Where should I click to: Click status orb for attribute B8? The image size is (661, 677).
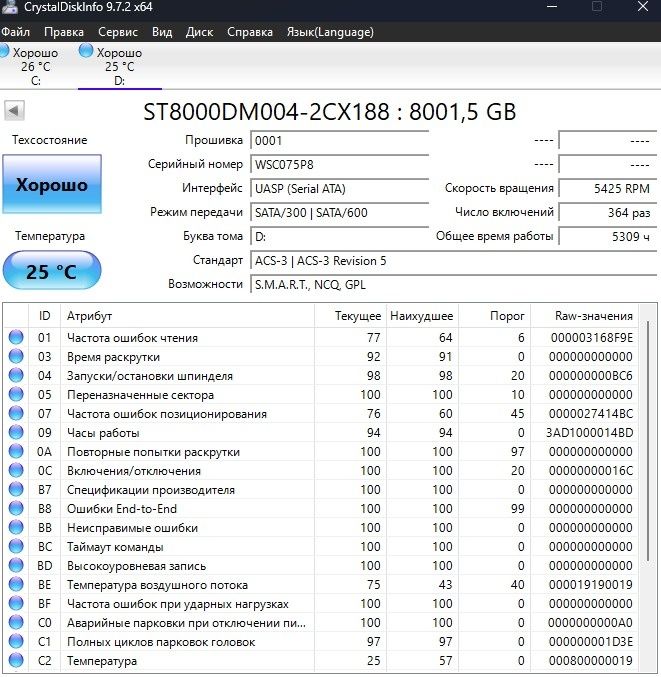tap(16, 508)
